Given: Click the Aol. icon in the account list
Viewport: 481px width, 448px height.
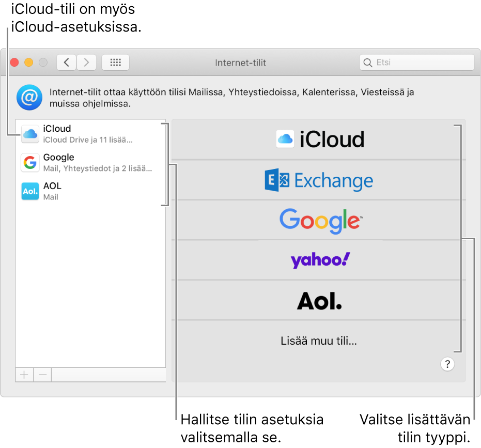Looking at the screenshot, I should [x=30, y=191].
